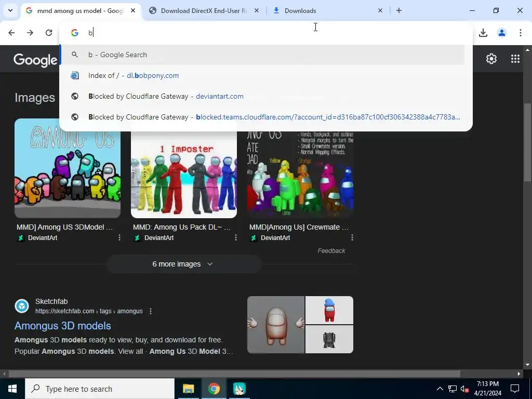Open Chrome downloads icon in toolbar

coord(483,33)
